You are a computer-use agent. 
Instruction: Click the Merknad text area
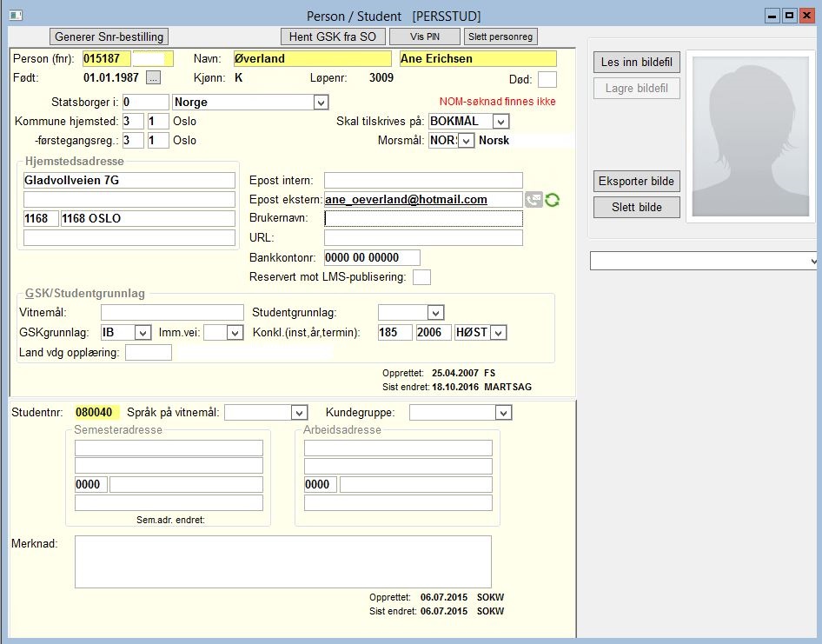pyautogui.click(x=283, y=561)
